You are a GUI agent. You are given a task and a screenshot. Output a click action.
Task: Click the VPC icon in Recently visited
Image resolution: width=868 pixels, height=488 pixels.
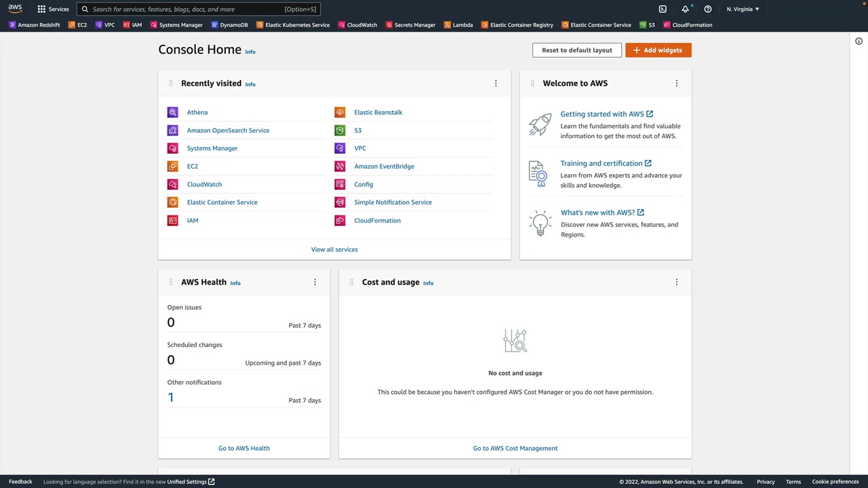(x=340, y=148)
